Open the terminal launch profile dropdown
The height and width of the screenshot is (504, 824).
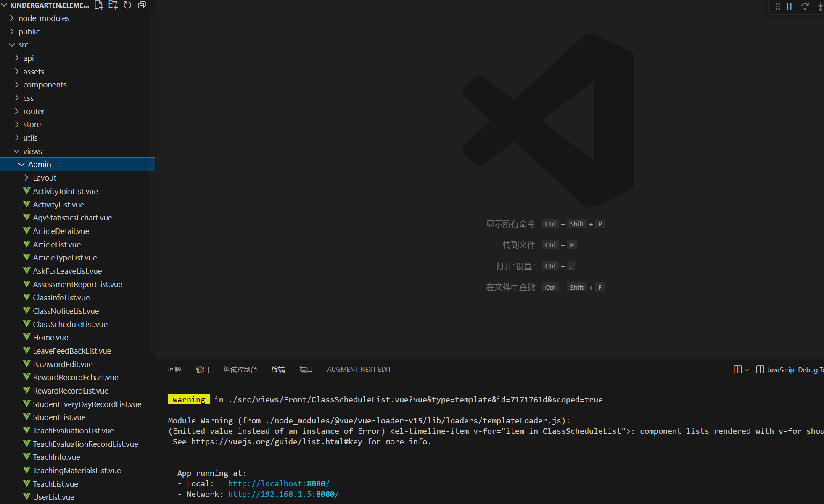coord(747,370)
